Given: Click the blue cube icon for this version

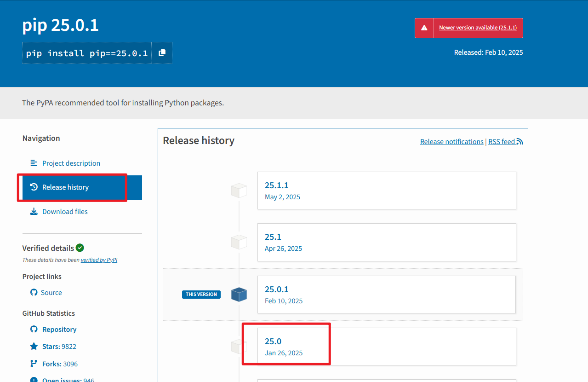Looking at the screenshot, I should point(239,295).
